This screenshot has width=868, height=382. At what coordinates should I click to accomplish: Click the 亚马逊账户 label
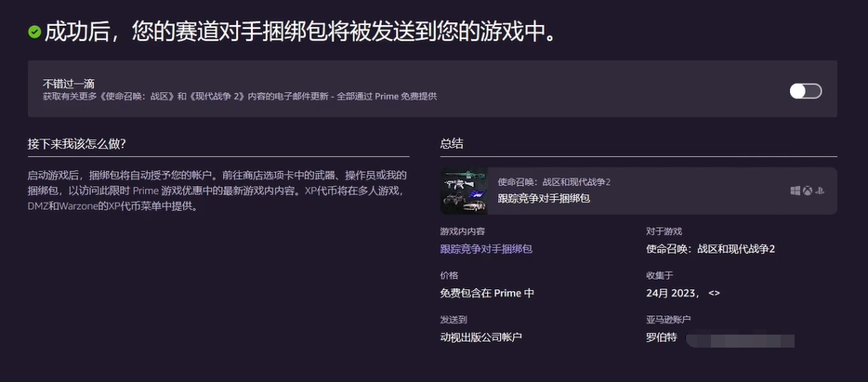668,320
